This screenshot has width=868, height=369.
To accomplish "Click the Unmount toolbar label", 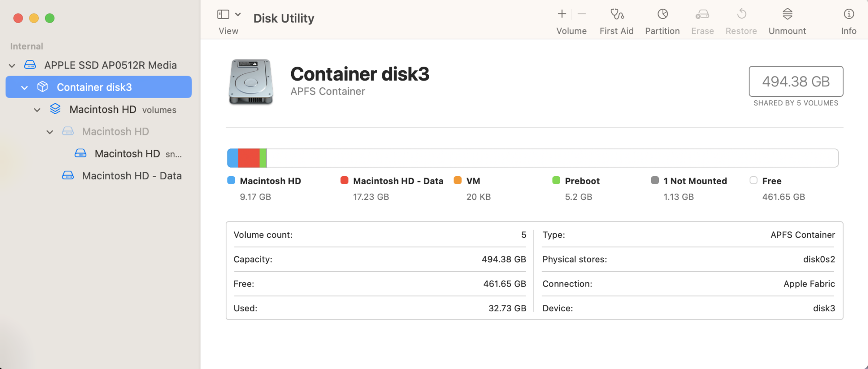I will (787, 31).
